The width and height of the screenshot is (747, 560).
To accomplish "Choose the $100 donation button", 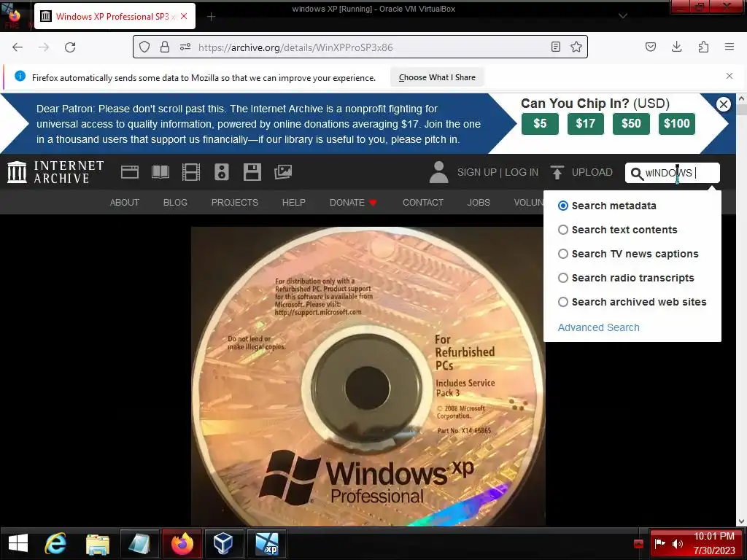I will click(676, 124).
